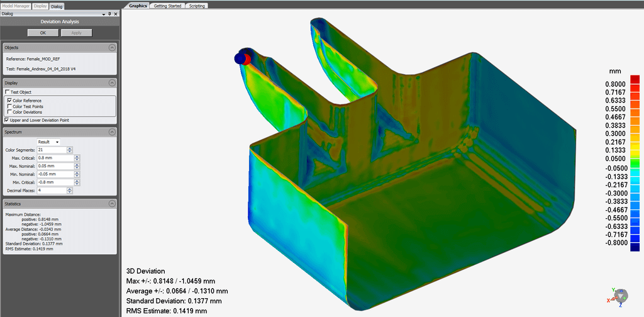
Task: Click the Apply button
Action: [76, 33]
